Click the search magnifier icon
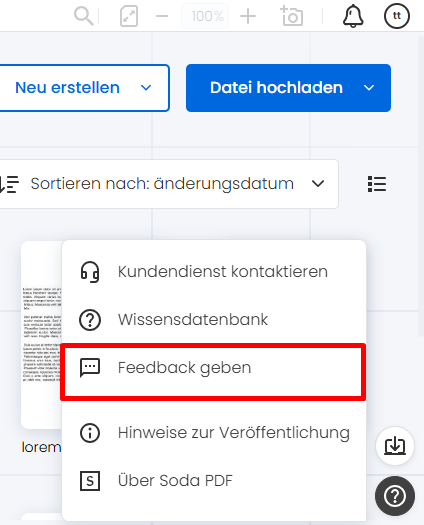 pos(83,16)
